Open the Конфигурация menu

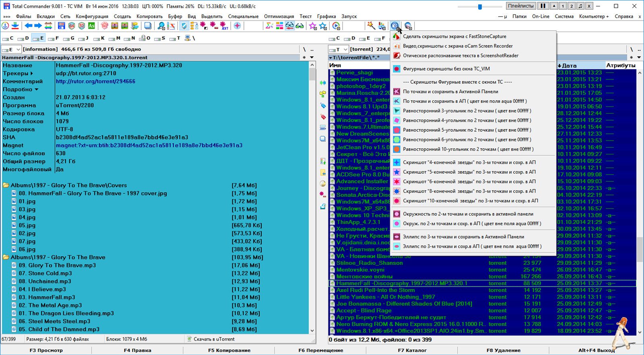coord(92,17)
